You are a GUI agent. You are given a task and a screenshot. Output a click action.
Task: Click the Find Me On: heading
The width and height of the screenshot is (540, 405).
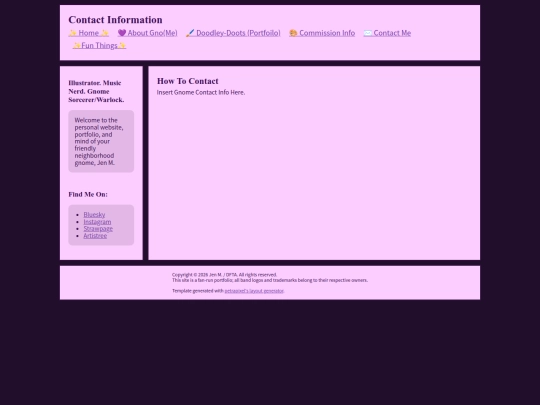pos(88,195)
